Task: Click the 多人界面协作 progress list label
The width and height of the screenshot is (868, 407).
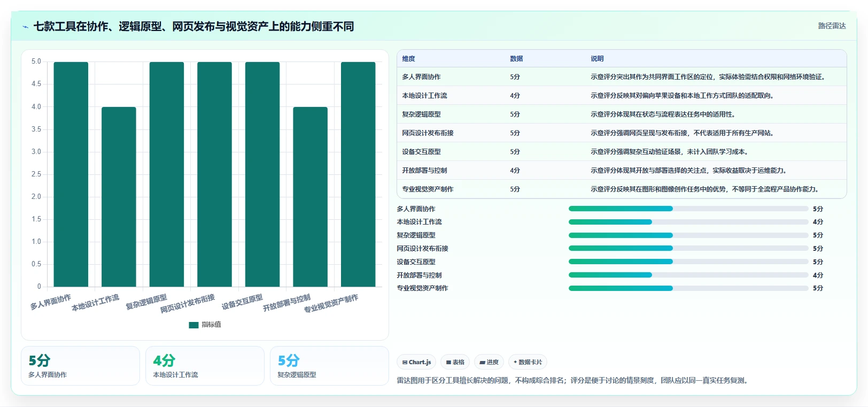Action: point(416,209)
